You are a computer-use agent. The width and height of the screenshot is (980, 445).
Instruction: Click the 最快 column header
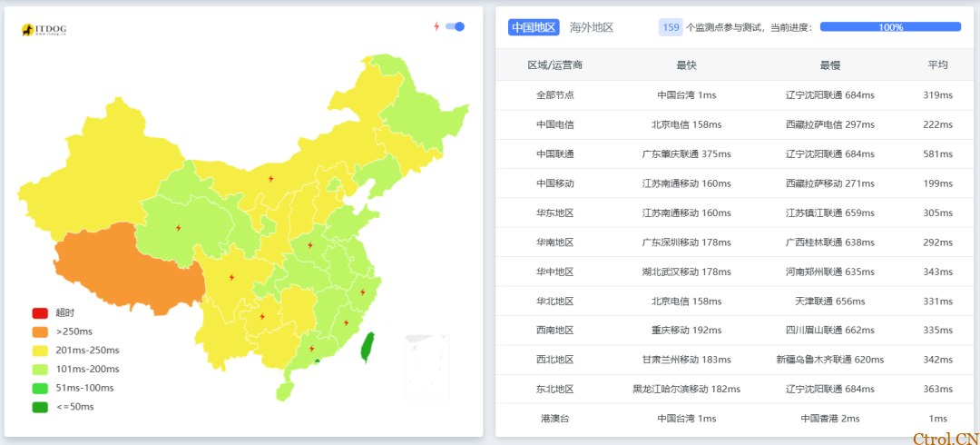click(x=686, y=65)
